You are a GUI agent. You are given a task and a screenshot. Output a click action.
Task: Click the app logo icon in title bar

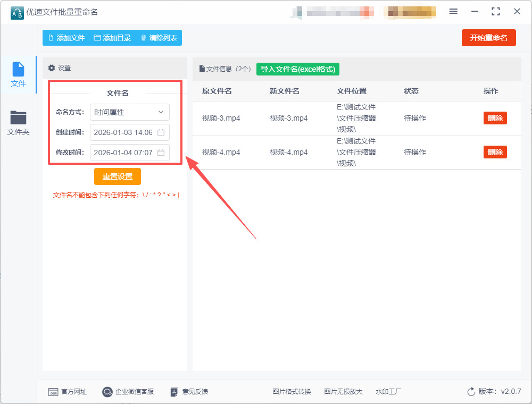(17, 13)
